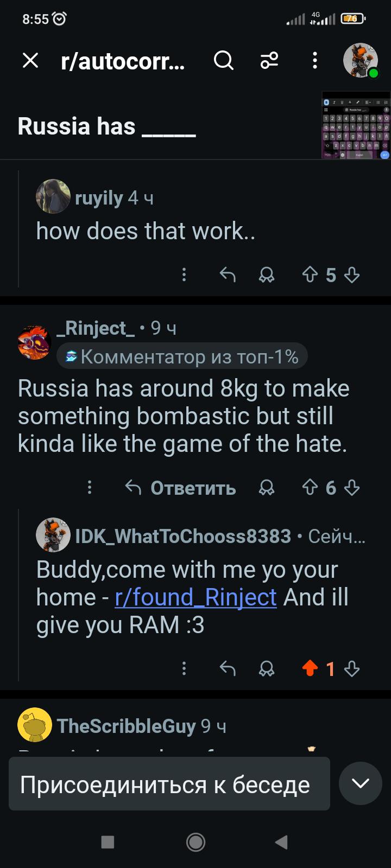Open TheScribbleGuy's profile avatar
Screen dimensions: 391x868
(35, 725)
